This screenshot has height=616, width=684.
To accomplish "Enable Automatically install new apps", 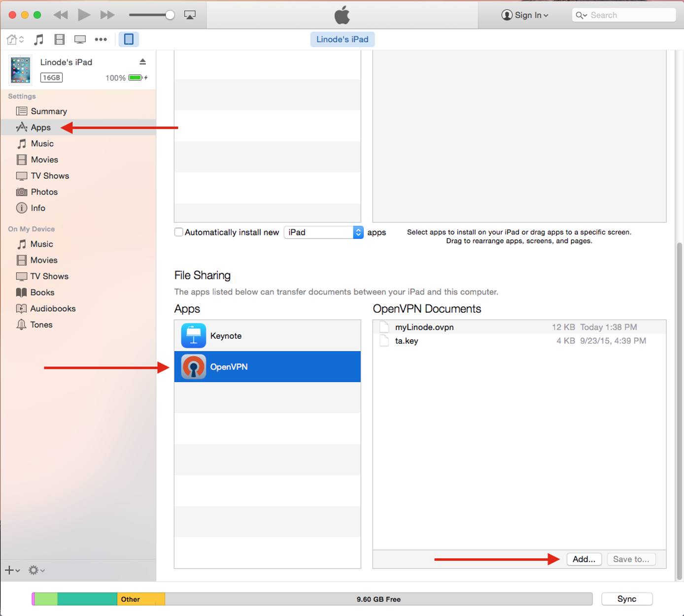I will coord(178,232).
